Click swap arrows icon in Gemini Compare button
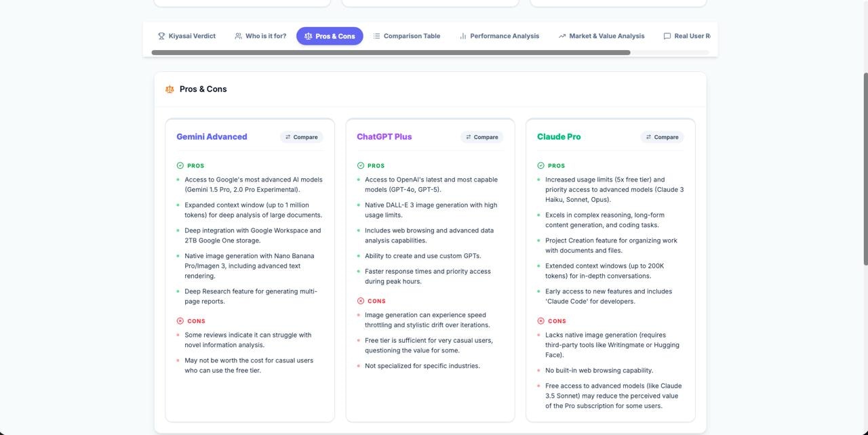The width and height of the screenshot is (868, 435). [x=288, y=137]
